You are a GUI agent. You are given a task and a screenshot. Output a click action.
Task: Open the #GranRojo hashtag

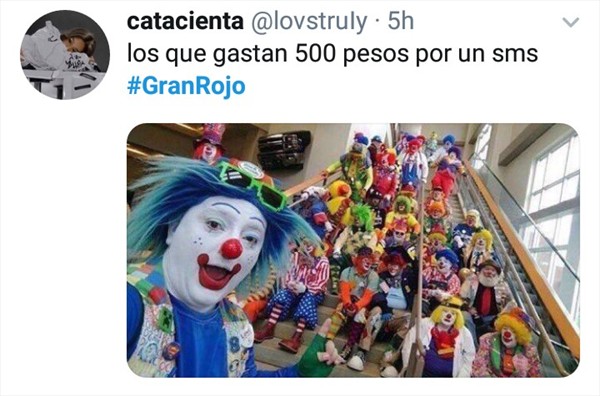click(186, 86)
